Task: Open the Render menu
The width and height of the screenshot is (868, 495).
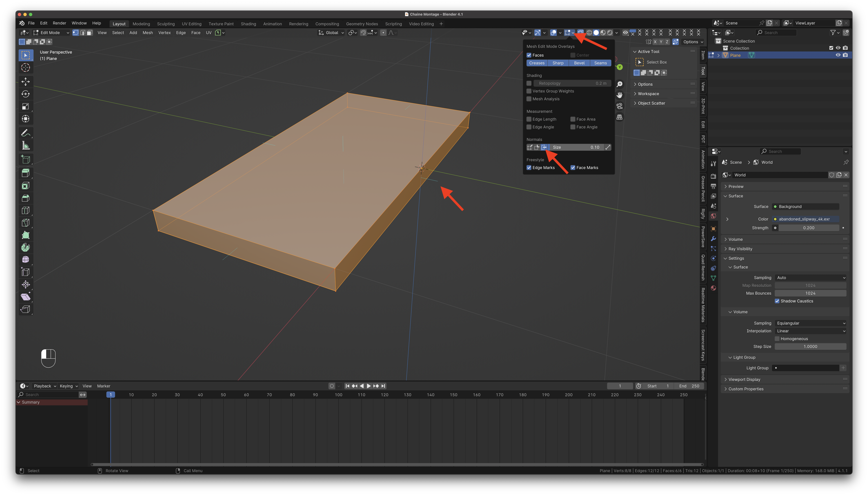Action: click(60, 23)
